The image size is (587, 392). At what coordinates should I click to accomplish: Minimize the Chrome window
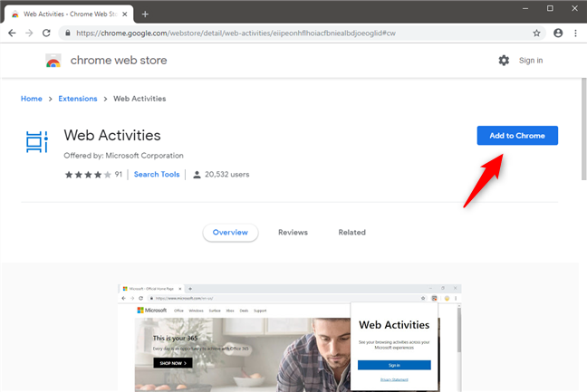[525, 8]
